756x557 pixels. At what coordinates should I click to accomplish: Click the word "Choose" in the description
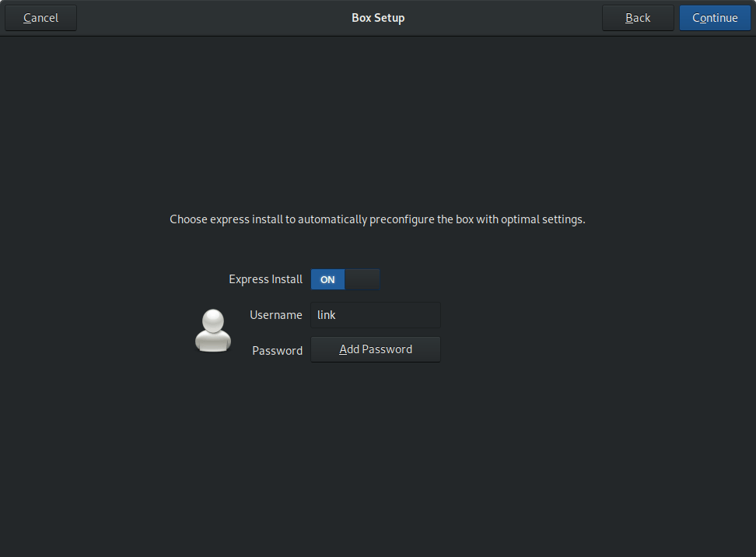[x=189, y=219]
